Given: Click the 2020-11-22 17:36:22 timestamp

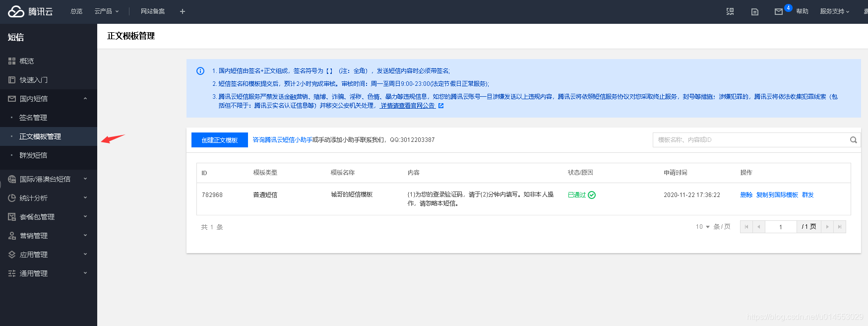Looking at the screenshot, I should [x=692, y=195].
